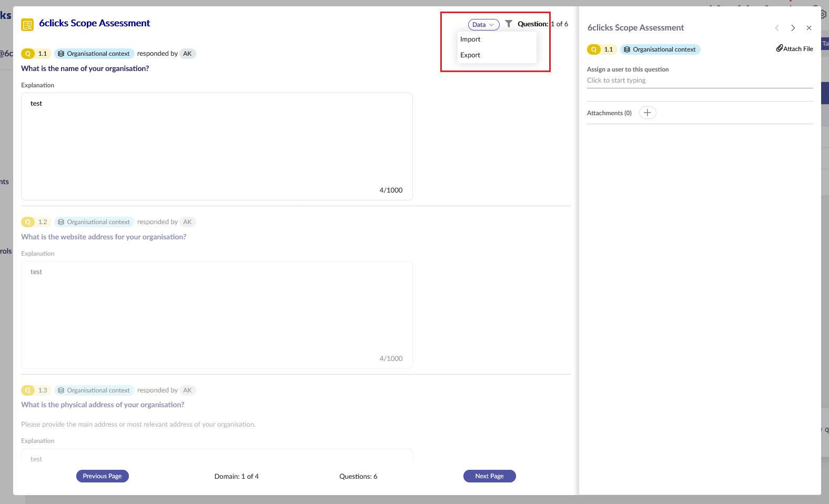Viewport: 829px width, 504px height.
Task: Focus explanation box for organisation name question
Action: click(x=217, y=146)
